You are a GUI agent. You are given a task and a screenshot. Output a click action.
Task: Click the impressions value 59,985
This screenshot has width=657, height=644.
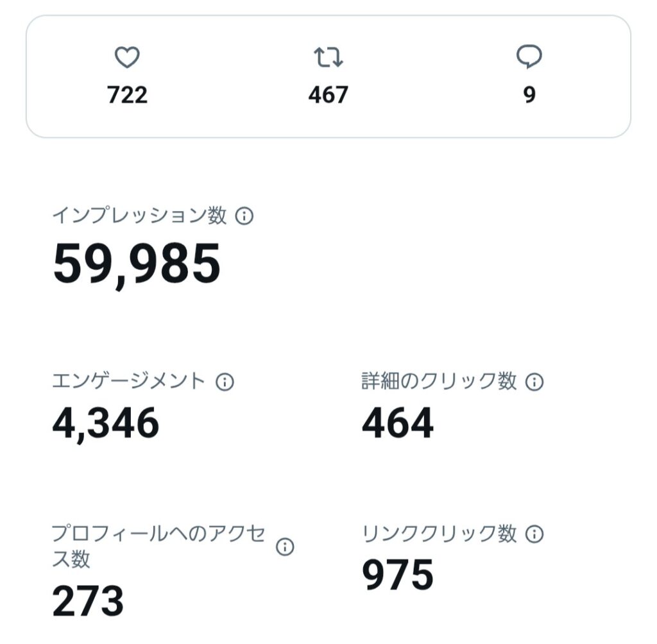[x=137, y=265]
